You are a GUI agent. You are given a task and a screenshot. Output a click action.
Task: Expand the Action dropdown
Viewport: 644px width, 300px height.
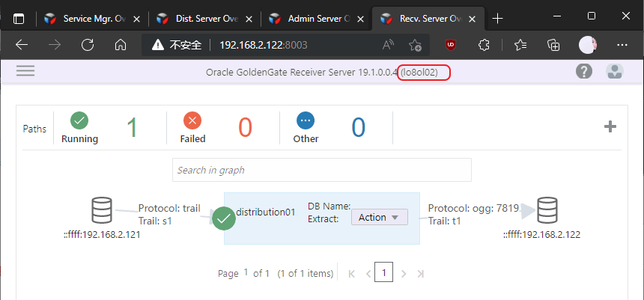[380, 217]
